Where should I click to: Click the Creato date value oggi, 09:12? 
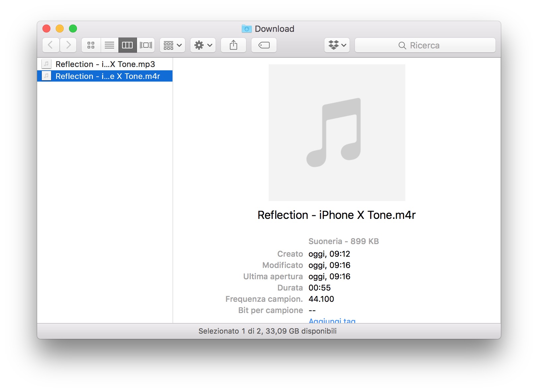329,254
